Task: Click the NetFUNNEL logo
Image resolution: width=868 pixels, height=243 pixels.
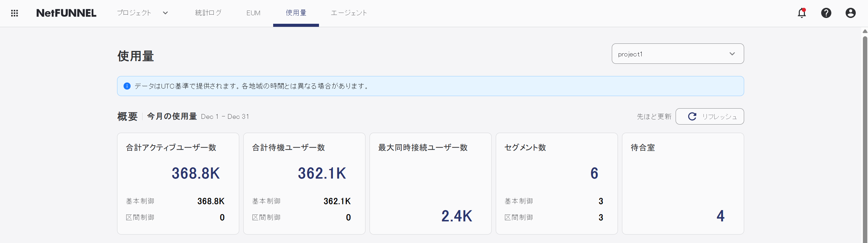Action: (x=66, y=13)
